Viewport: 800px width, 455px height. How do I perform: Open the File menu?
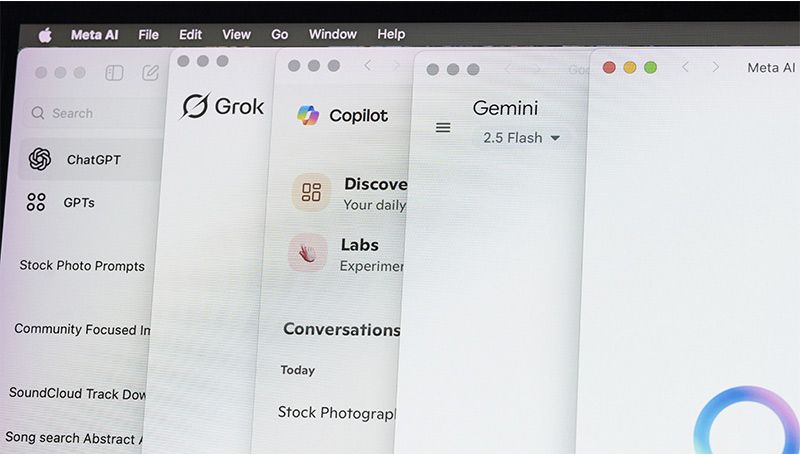pos(148,34)
